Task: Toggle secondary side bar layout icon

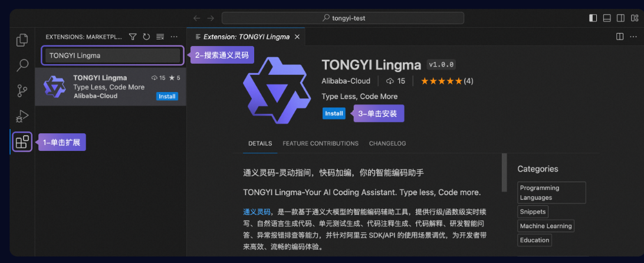Action: coord(620,18)
